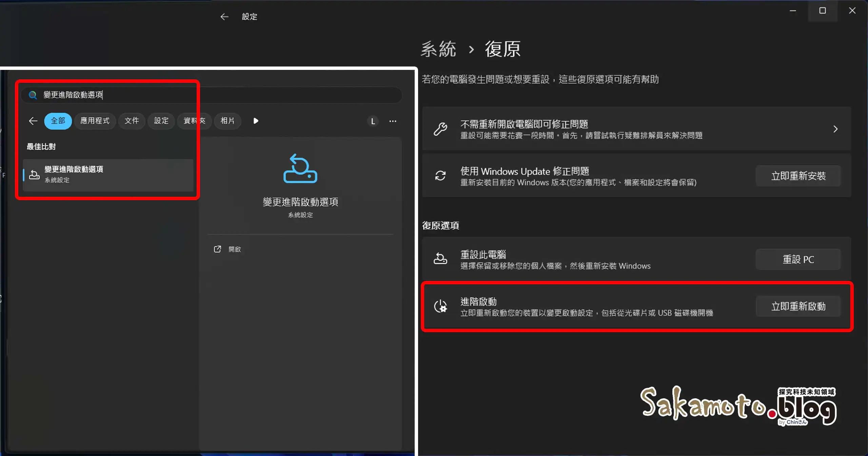Screen dimensions: 868x456
Task: Click inside the search input field
Action: pos(170,95)
